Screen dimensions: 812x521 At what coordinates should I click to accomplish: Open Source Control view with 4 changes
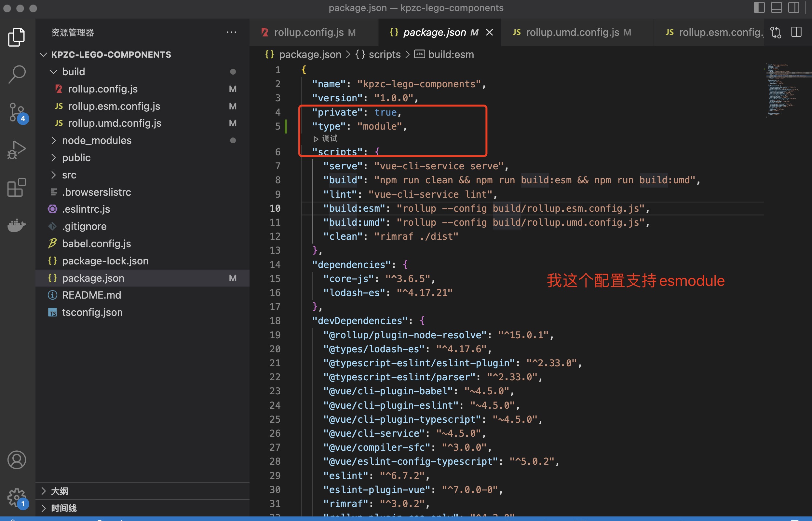tap(18, 113)
